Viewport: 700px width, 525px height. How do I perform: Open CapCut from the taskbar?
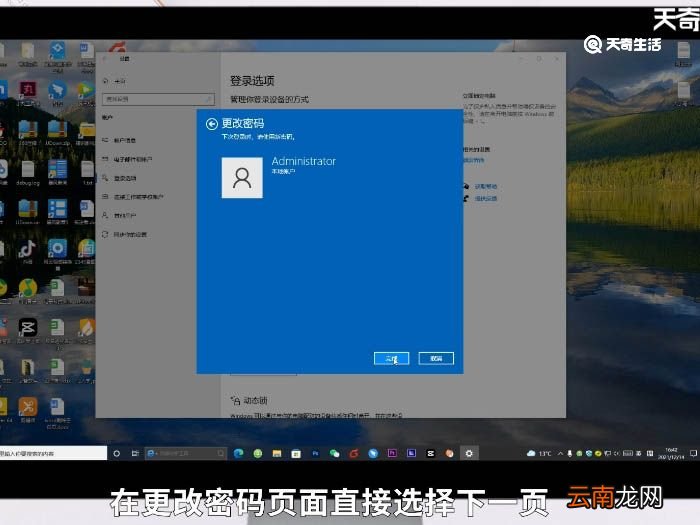coord(430,454)
